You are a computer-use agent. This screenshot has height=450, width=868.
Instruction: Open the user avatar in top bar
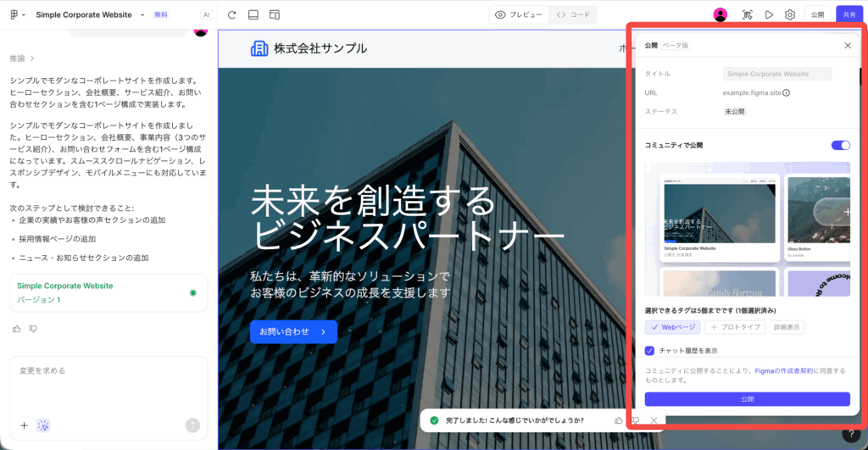[x=721, y=15]
